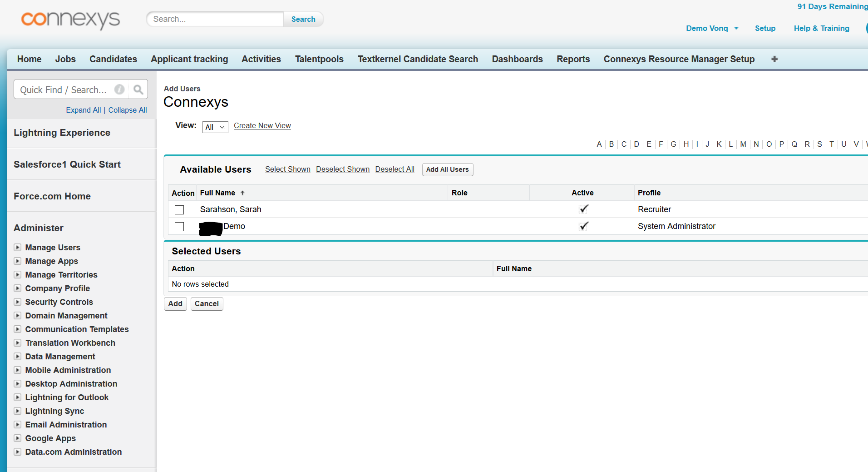Check the box for the Demo user
The width and height of the screenshot is (868, 472).
click(179, 227)
